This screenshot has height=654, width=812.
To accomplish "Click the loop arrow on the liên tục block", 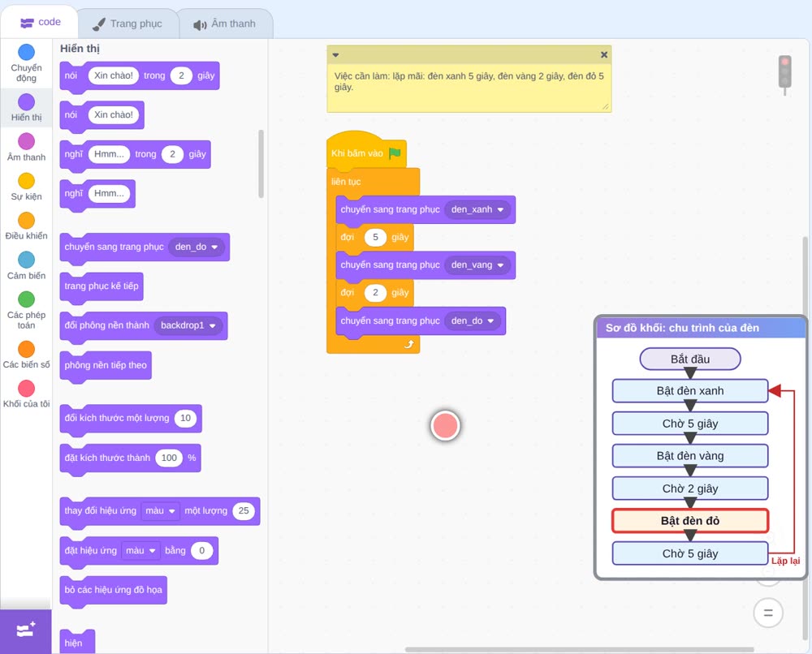I will pyautogui.click(x=409, y=344).
